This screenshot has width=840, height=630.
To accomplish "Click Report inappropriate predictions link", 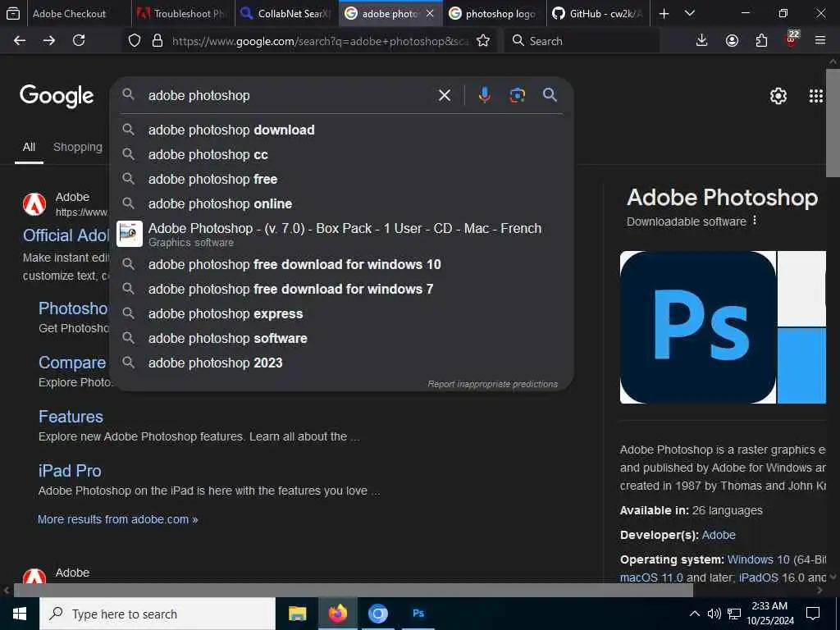I will click(x=492, y=384).
